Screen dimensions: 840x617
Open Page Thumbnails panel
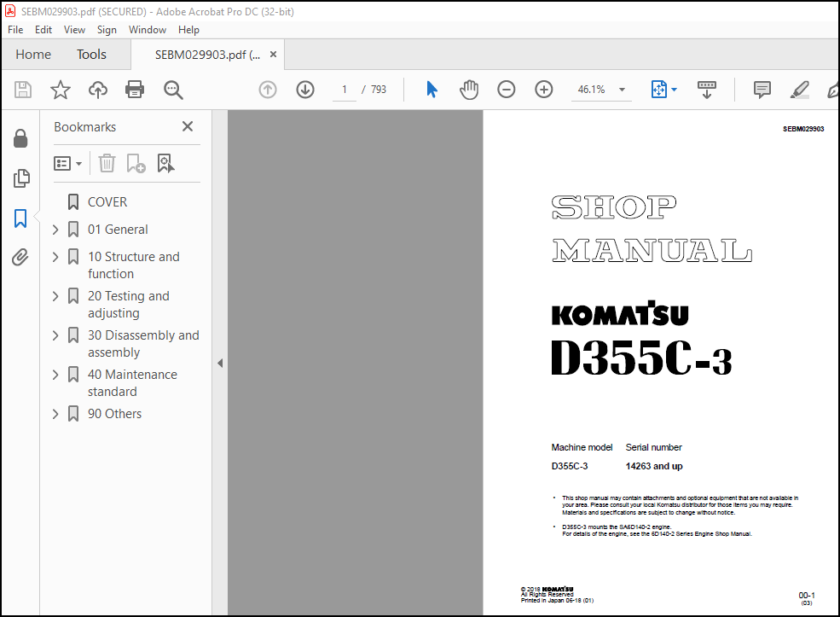[20, 178]
